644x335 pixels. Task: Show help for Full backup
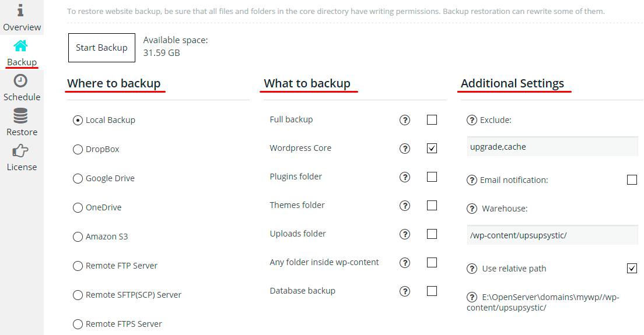coord(405,120)
